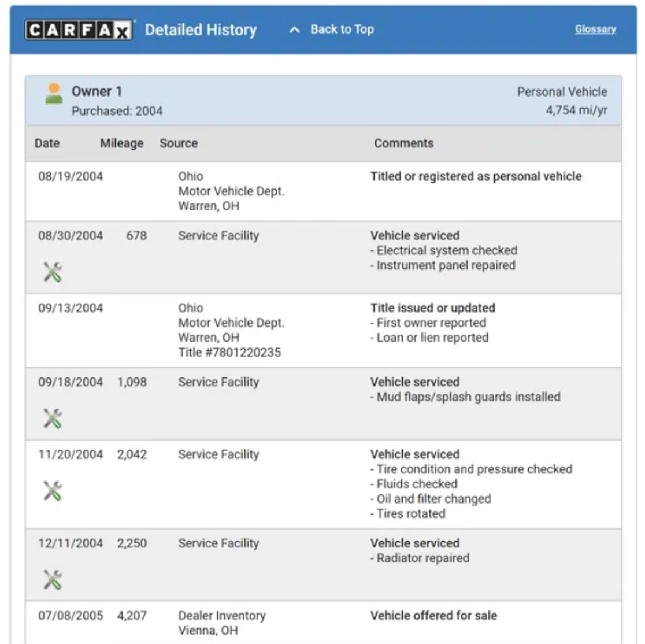Click the Comments column header
Screen dimensions: 645x644
tap(403, 143)
